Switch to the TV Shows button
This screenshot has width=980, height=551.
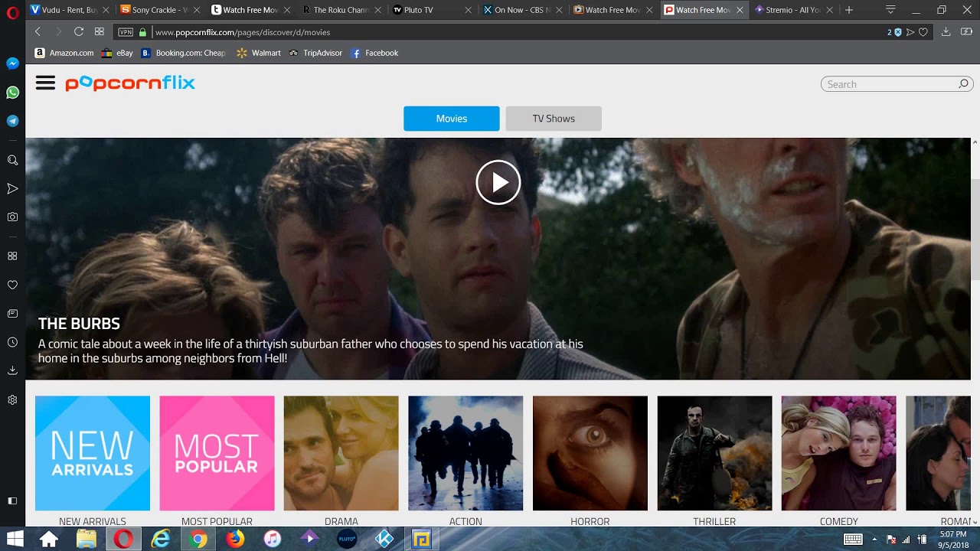(x=554, y=119)
